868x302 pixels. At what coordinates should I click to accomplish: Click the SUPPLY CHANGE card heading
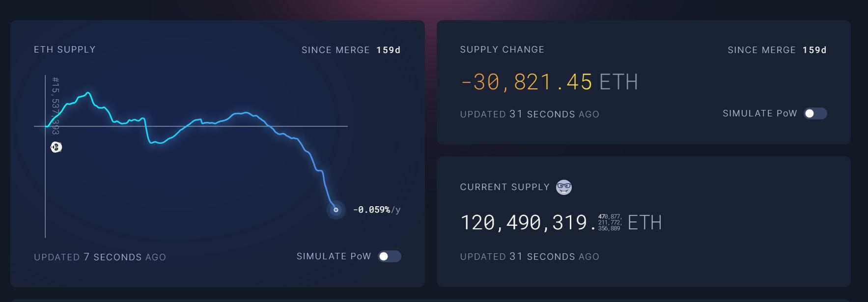[502, 50]
